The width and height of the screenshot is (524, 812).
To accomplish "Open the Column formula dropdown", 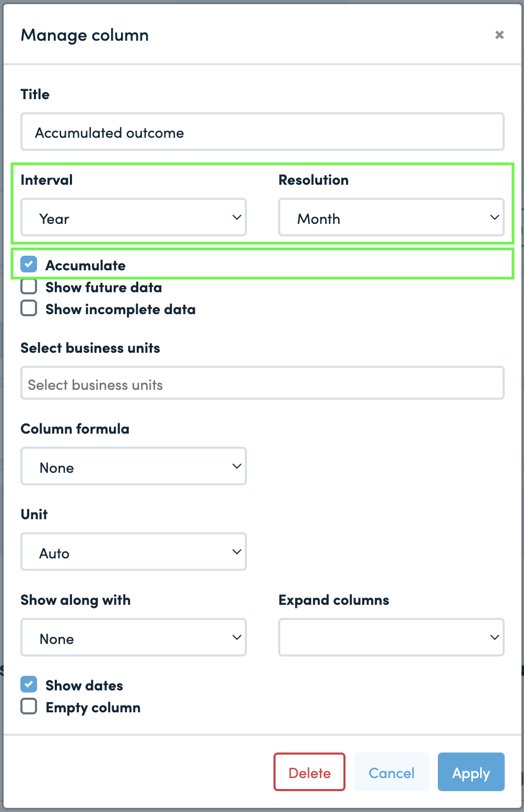I will (134, 466).
